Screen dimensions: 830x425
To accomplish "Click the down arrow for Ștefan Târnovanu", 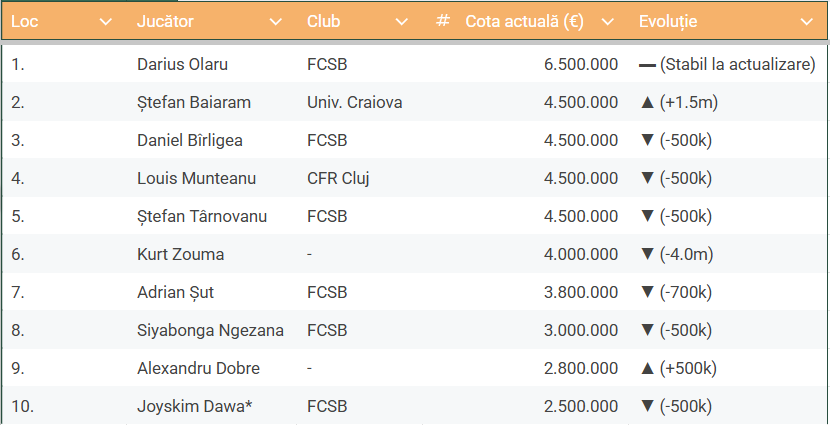I will click(x=646, y=216).
